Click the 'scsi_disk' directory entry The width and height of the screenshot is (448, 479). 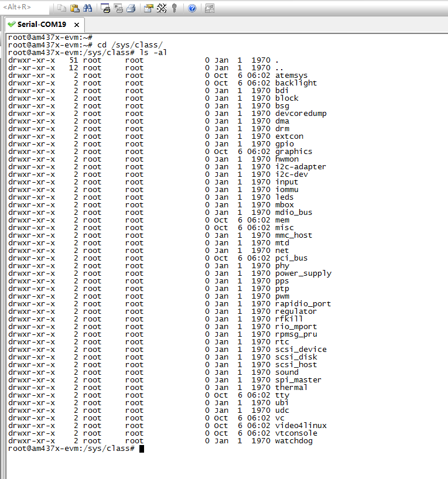click(296, 357)
